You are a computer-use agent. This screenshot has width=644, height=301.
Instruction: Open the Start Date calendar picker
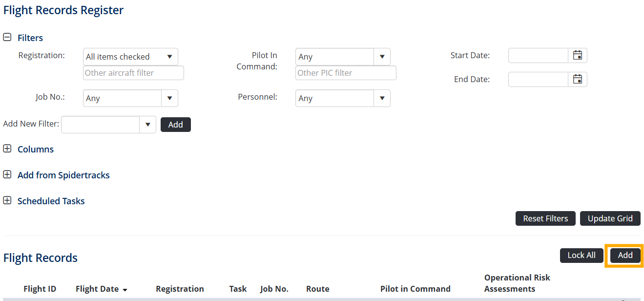click(x=578, y=56)
